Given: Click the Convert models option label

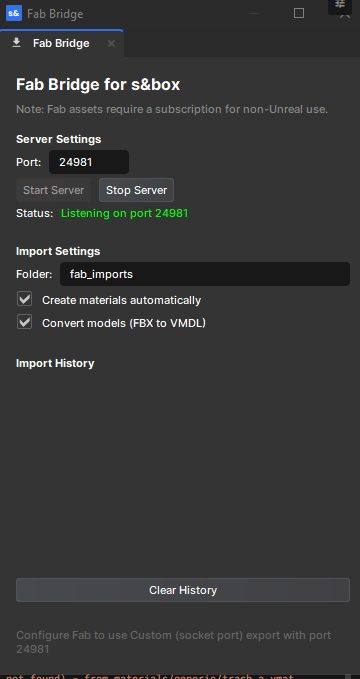Looking at the screenshot, I should [x=124, y=323].
